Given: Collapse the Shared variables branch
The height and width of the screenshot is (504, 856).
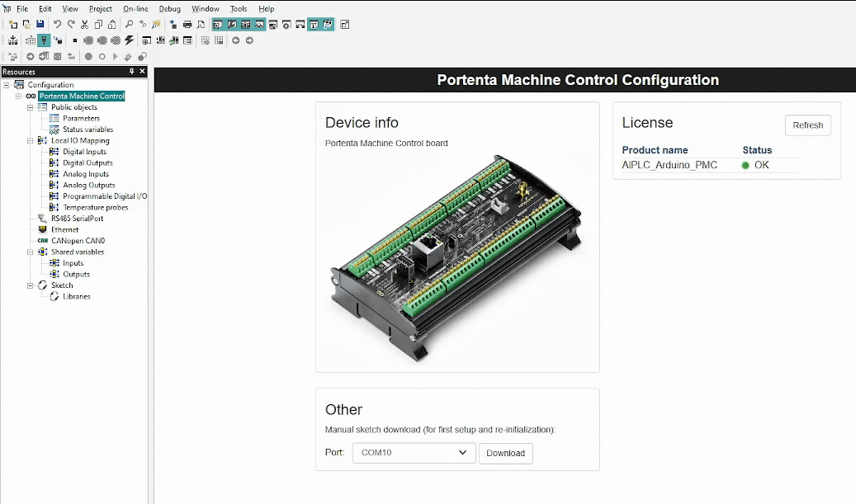Looking at the screenshot, I should [31, 252].
